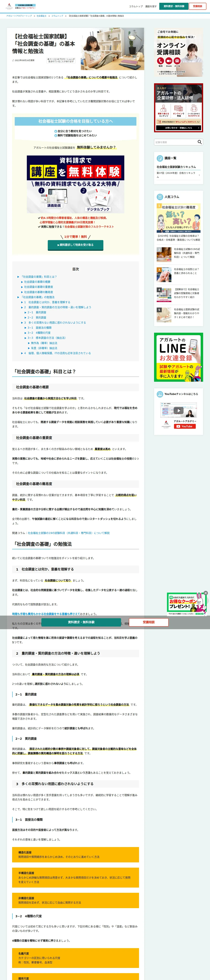Click the 半構造化面接 yellow box
This screenshot has width=210, height=980.
click(75, 878)
